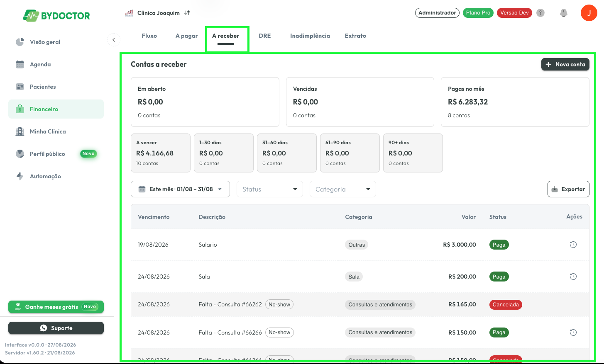Viewport: 604px width, 364px height.
Task: Click the plus icon in Nova conta
Action: tap(548, 64)
